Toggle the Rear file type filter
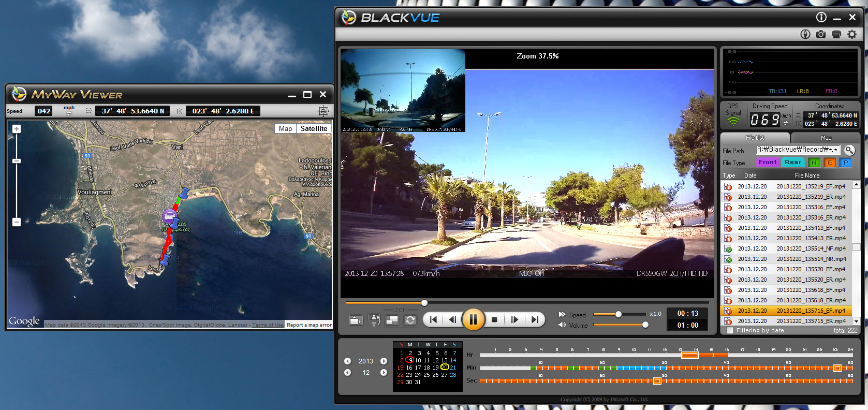This screenshot has width=868, height=410. 792,163
